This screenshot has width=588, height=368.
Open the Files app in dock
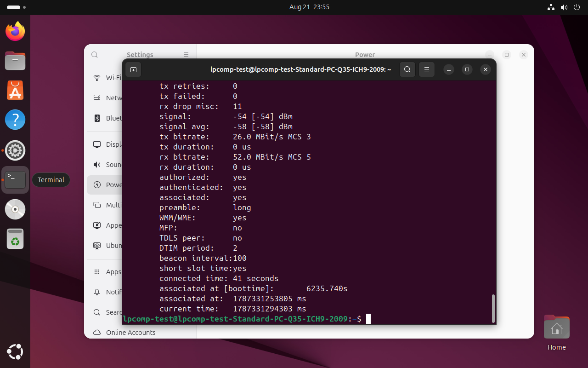click(x=15, y=61)
